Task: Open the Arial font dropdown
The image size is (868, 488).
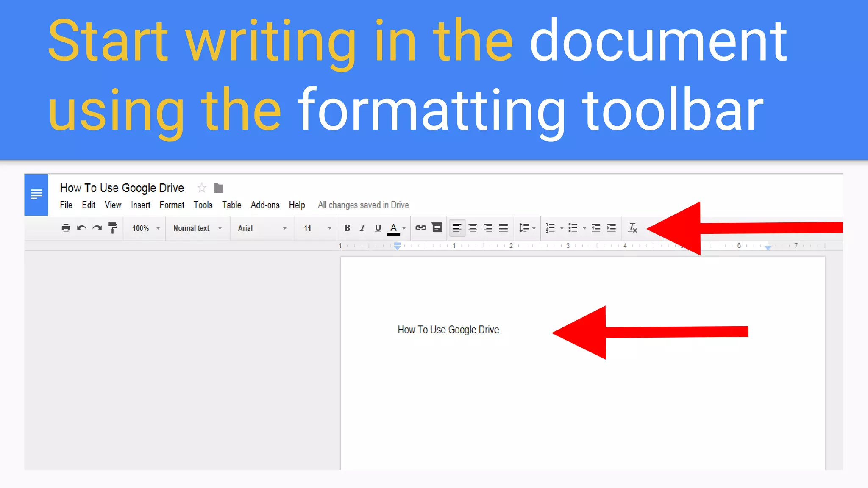Action: pos(262,228)
